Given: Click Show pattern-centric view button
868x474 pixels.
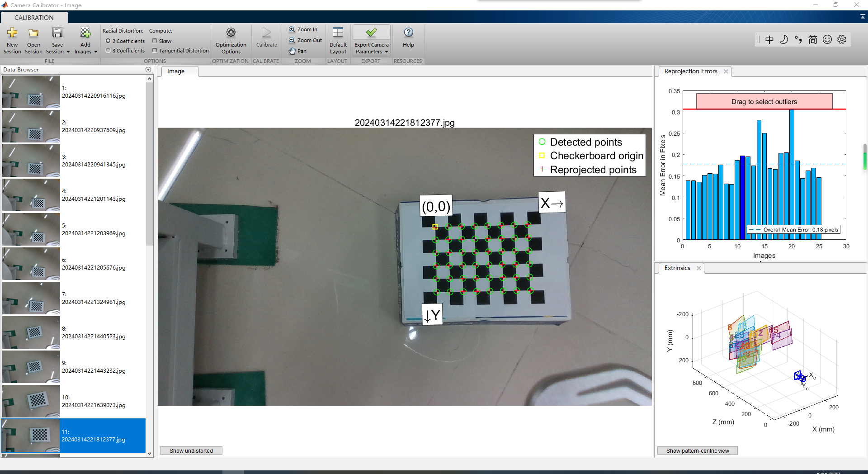Looking at the screenshot, I should click(x=697, y=451).
